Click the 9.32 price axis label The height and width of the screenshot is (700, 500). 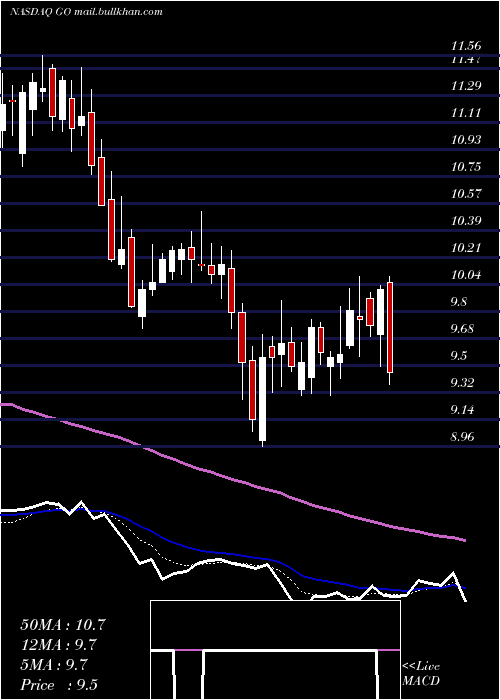tap(462, 383)
